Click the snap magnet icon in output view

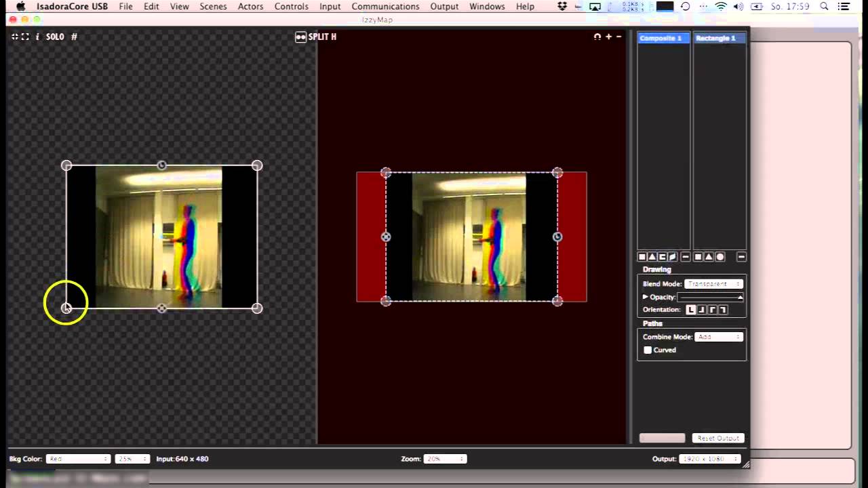pyautogui.click(x=597, y=37)
